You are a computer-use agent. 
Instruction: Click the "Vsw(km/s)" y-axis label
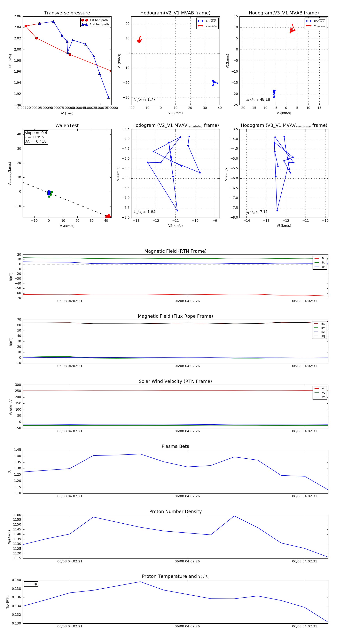(11, 407)
